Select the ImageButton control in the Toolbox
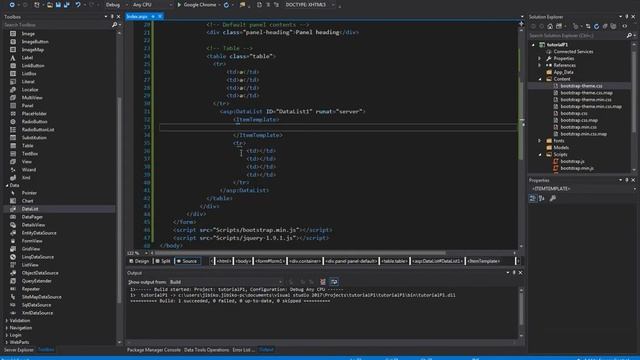Viewport: 640px width, 360px height. pos(35,42)
